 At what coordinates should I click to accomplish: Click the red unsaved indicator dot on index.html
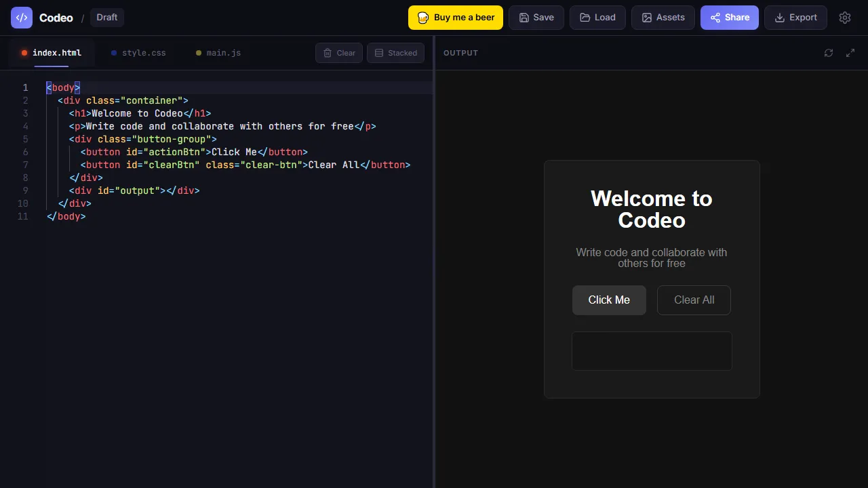[24, 52]
